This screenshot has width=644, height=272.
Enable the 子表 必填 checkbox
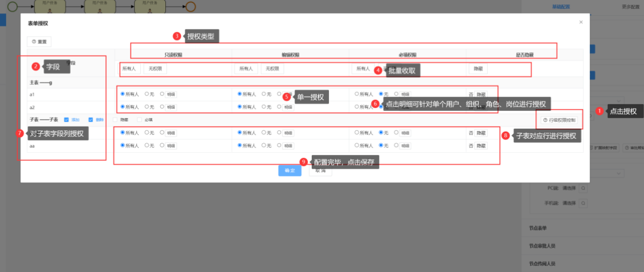[x=140, y=119]
